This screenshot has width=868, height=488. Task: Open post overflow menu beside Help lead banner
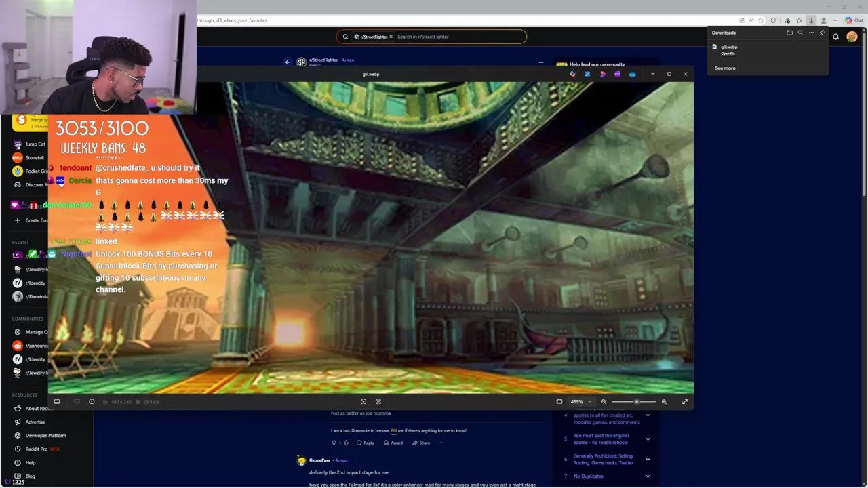click(x=540, y=62)
